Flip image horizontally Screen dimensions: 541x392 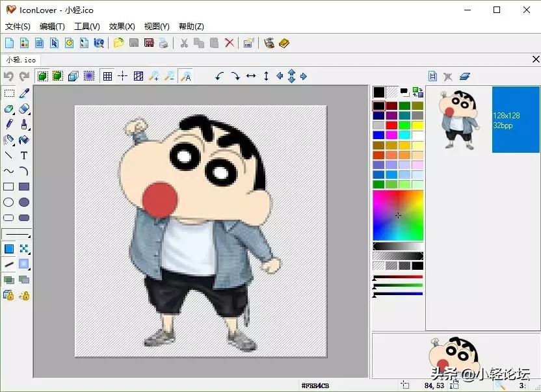[251, 76]
